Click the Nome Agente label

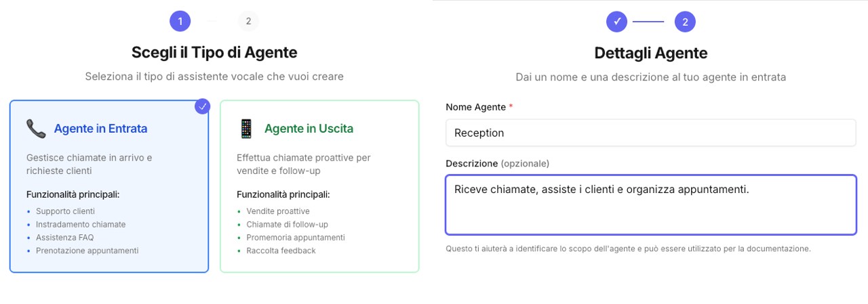tap(475, 107)
